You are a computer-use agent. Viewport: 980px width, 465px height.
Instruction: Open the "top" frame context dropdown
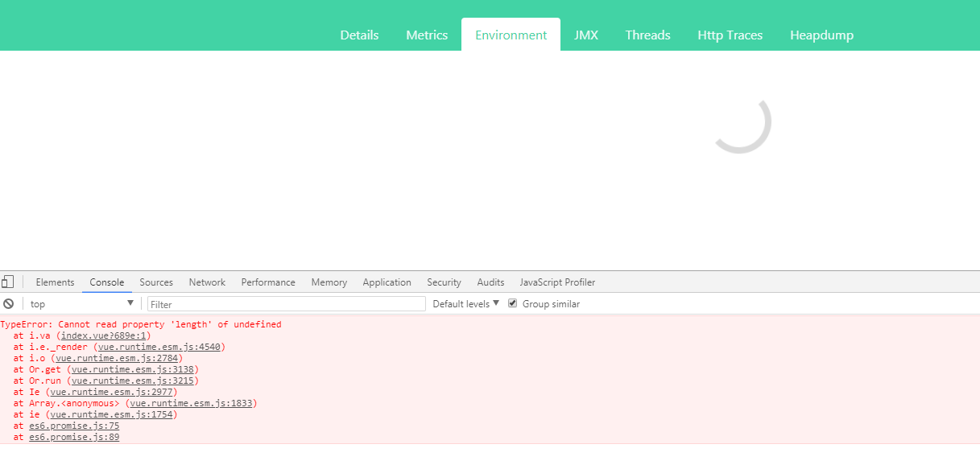point(81,303)
